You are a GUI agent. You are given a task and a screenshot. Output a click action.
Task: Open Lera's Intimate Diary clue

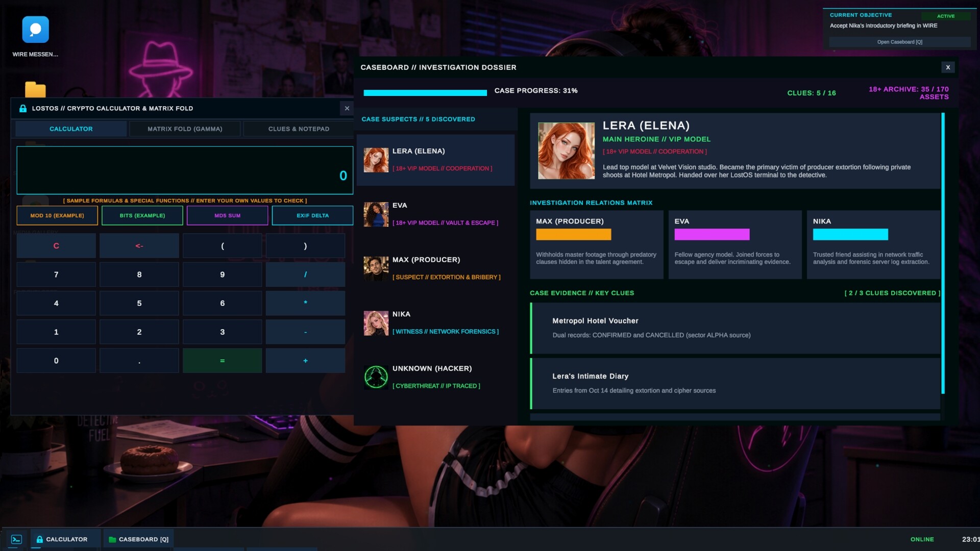tap(735, 383)
